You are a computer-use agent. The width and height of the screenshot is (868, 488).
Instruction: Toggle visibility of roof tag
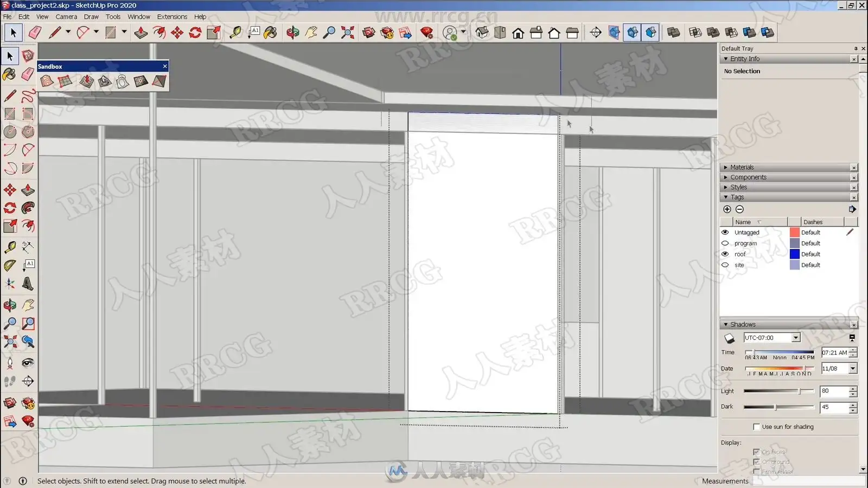pyautogui.click(x=725, y=254)
